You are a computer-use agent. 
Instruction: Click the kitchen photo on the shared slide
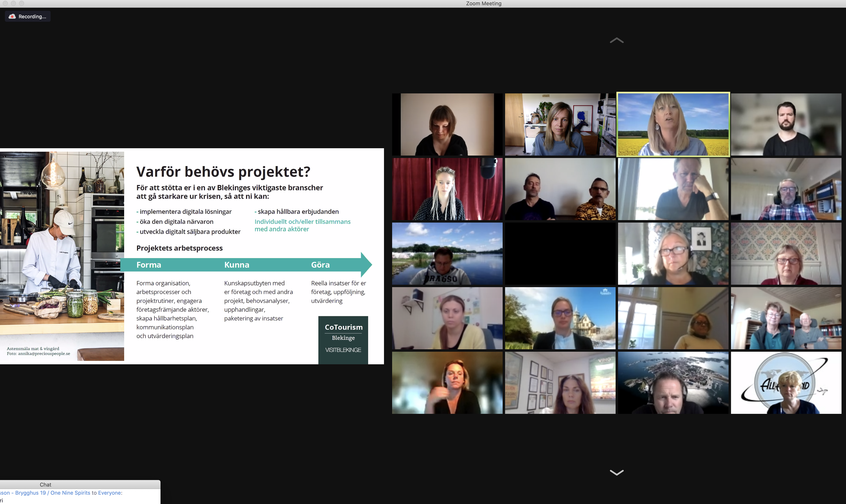click(x=62, y=256)
